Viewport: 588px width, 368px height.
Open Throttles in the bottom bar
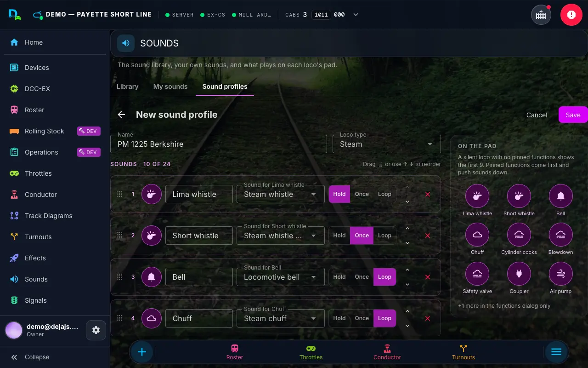[311, 352]
